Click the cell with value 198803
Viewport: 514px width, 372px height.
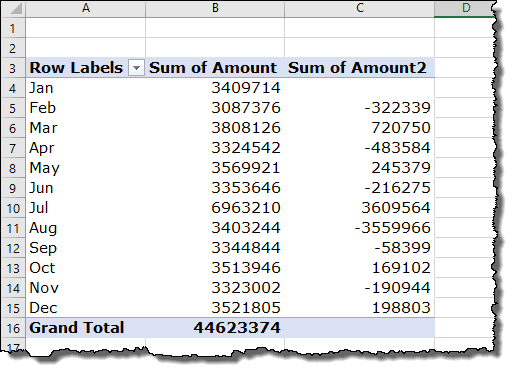(359, 308)
